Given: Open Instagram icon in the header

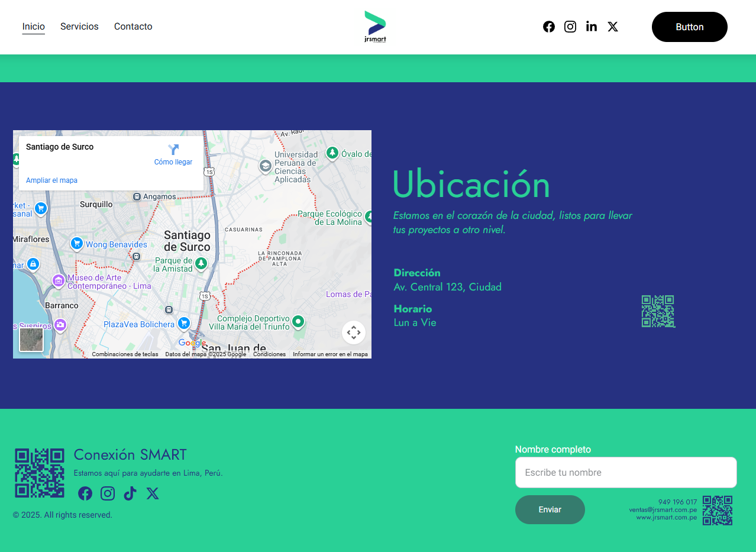Looking at the screenshot, I should click(x=570, y=27).
